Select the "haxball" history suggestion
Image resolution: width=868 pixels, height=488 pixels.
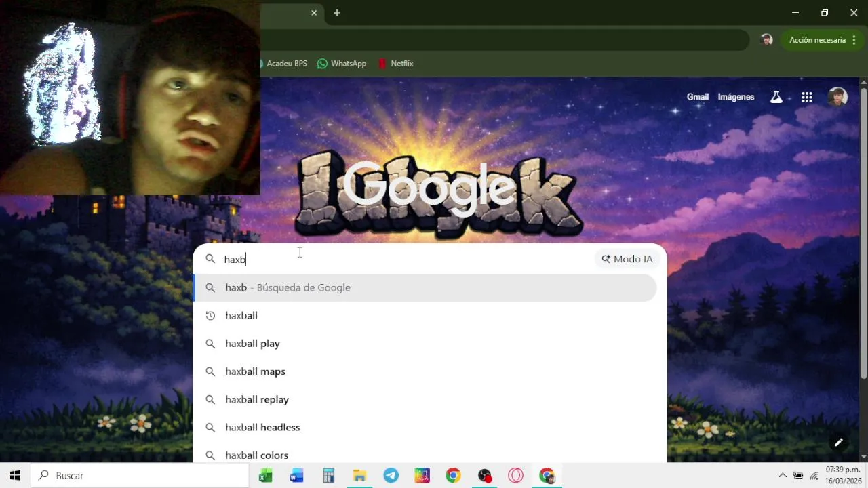click(x=425, y=315)
